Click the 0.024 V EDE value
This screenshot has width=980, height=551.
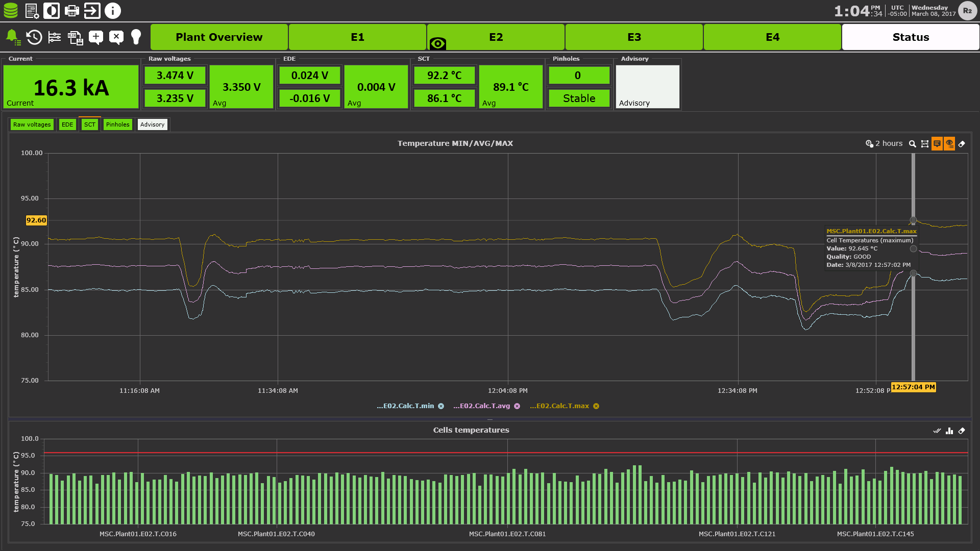coord(310,76)
